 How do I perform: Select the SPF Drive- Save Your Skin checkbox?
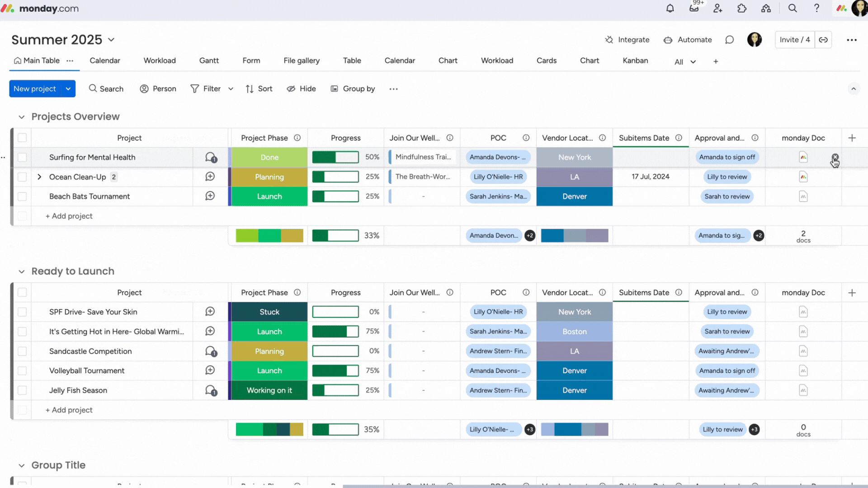[22, 312]
